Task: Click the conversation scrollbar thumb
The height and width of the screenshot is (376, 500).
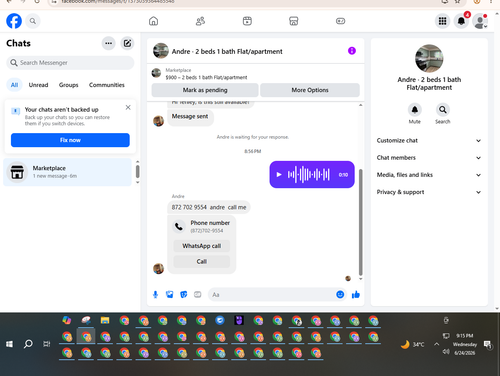Action: pos(360,222)
